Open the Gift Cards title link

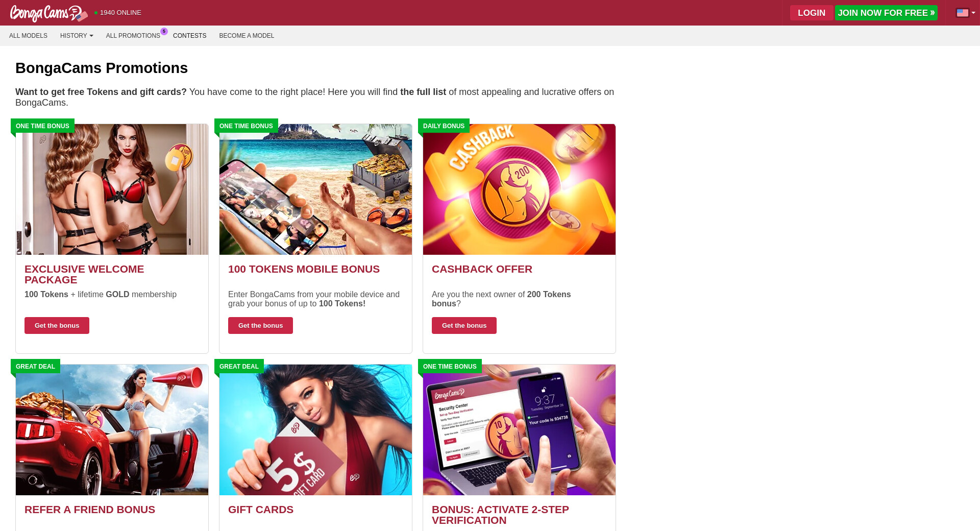point(261,510)
